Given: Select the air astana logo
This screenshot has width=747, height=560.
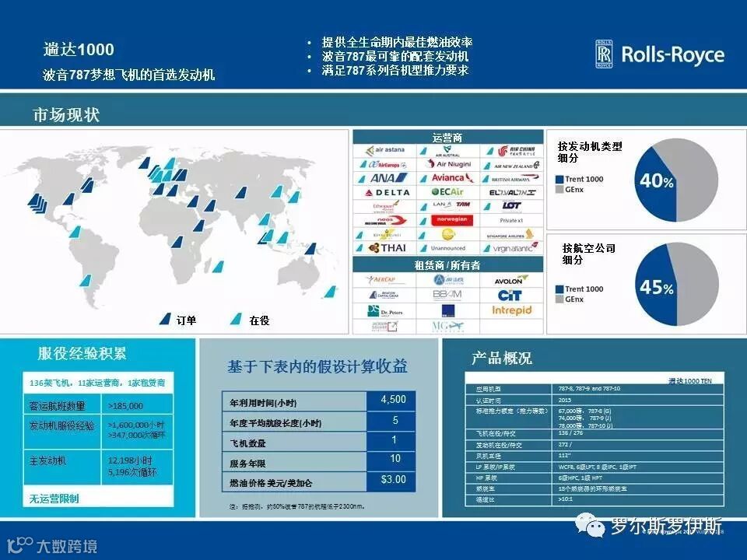Looking at the screenshot, I should [385, 150].
